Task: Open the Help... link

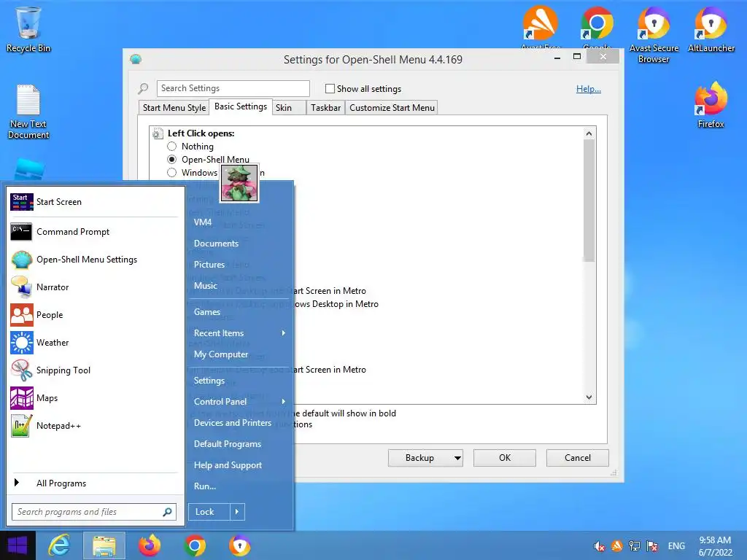Action: pyautogui.click(x=589, y=89)
